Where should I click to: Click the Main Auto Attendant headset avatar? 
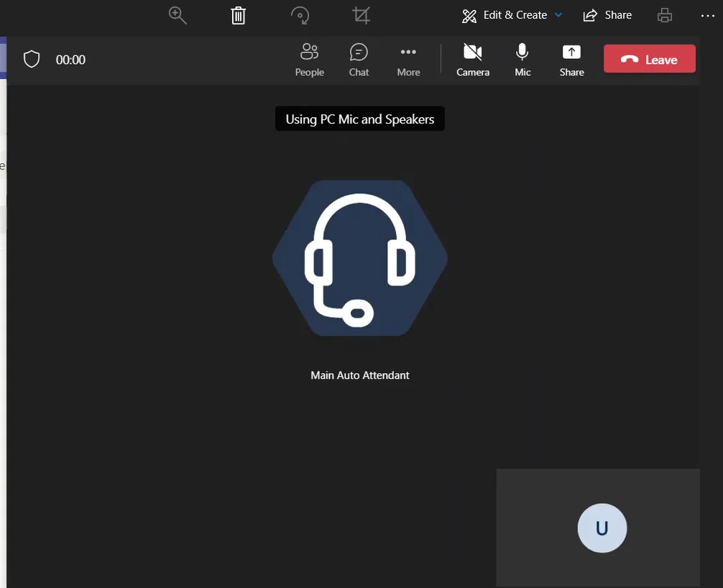tap(359, 257)
